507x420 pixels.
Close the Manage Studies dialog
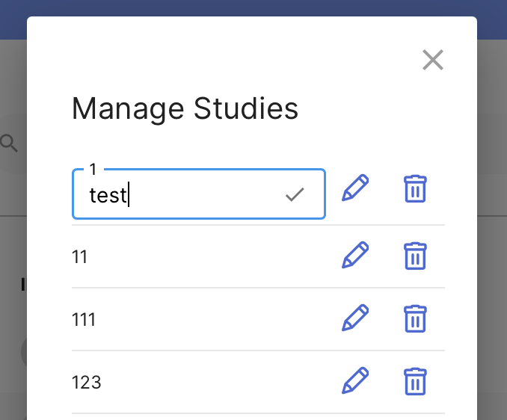(433, 60)
